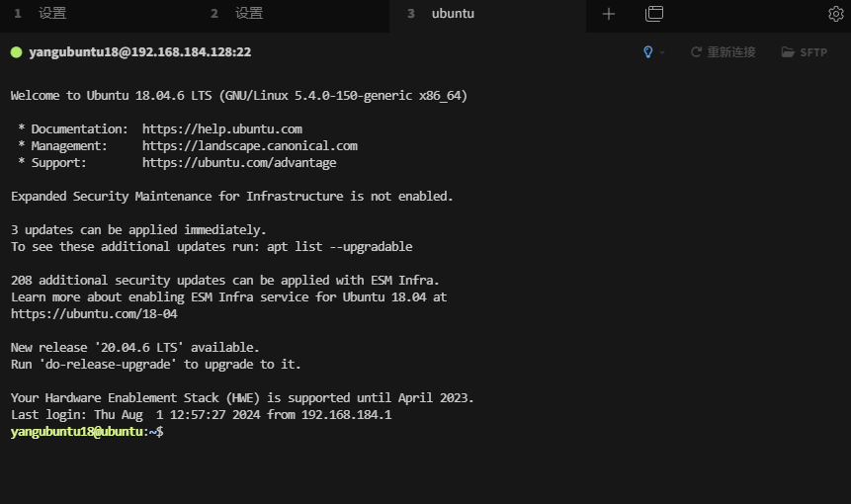The width and height of the screenshot is (851, 504).
Task: Click the green connection status dot
Action: pyautogui.click(x=16, y=52)
